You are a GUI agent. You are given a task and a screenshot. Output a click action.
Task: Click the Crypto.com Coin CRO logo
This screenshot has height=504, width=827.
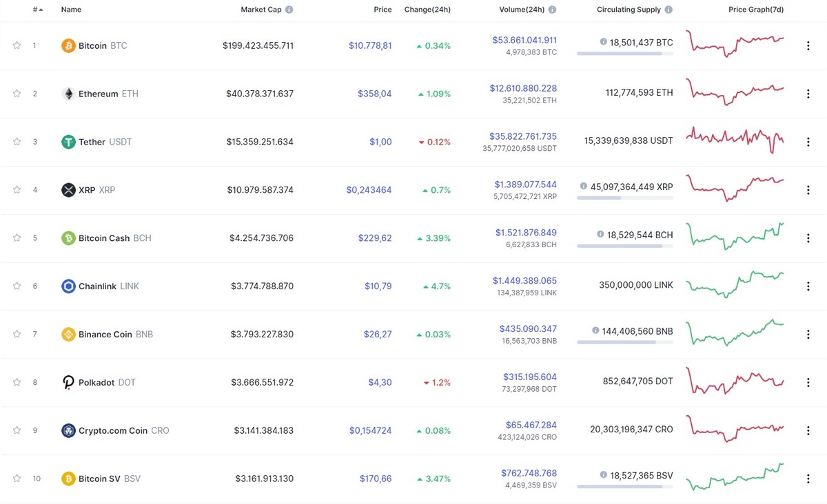pyautogui.click(x=68, y=430)
